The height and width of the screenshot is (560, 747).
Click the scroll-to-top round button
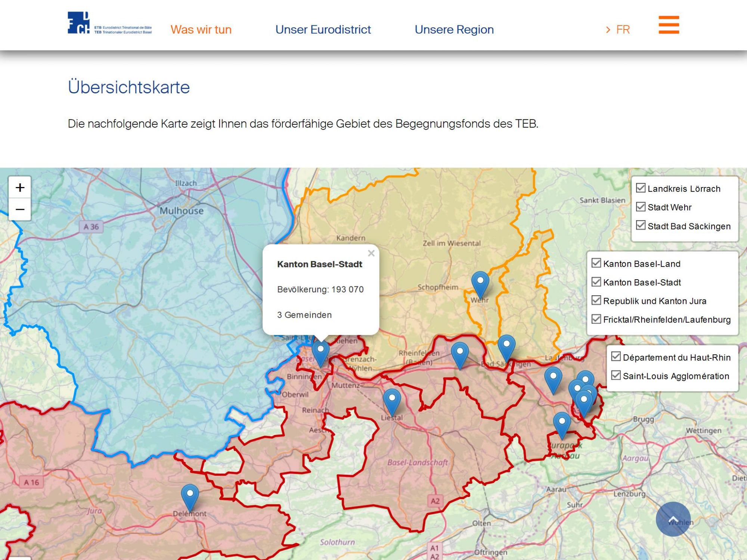tap(673, 519)
